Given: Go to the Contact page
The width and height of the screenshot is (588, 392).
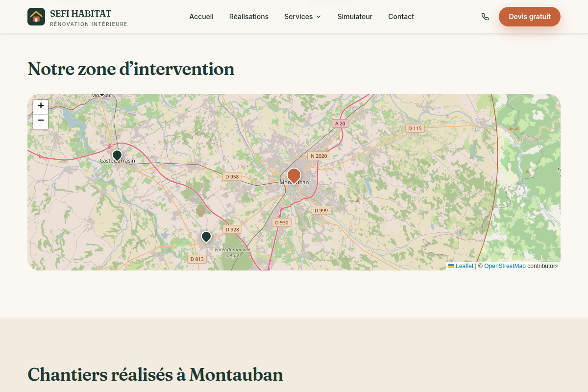Looking at the screenshot, I should (401, 17).
